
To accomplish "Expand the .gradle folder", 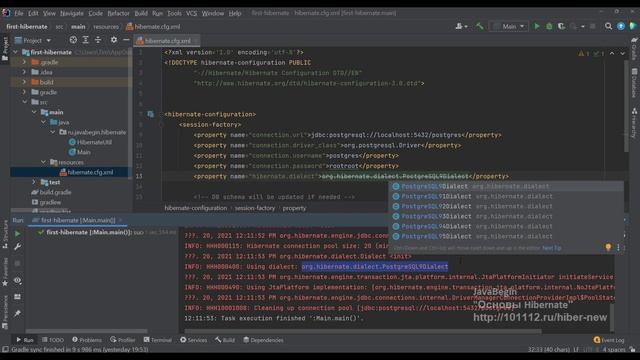I will click(24, 62).
